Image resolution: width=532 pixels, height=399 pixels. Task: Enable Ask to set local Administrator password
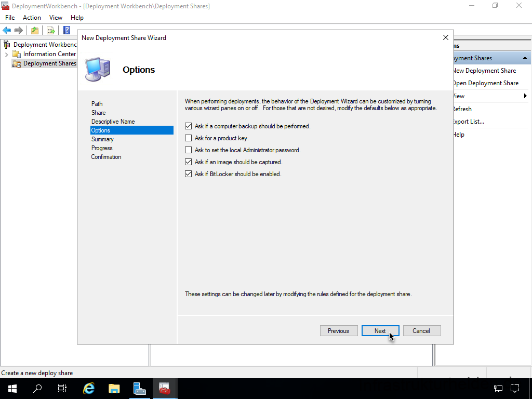coord(188,150)
